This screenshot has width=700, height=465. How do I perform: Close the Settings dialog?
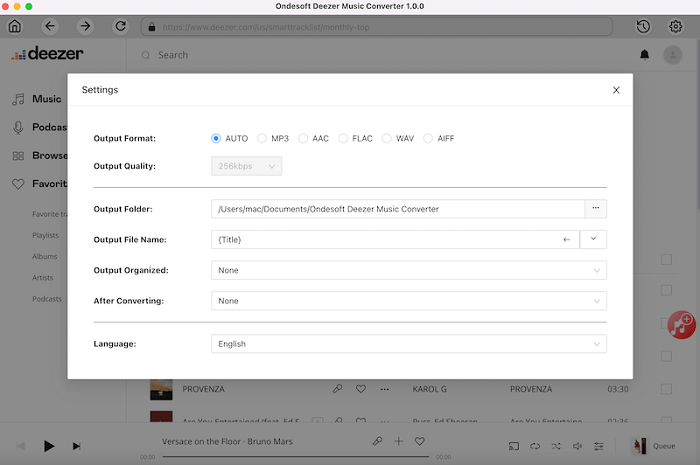click(x=616, y=90)
